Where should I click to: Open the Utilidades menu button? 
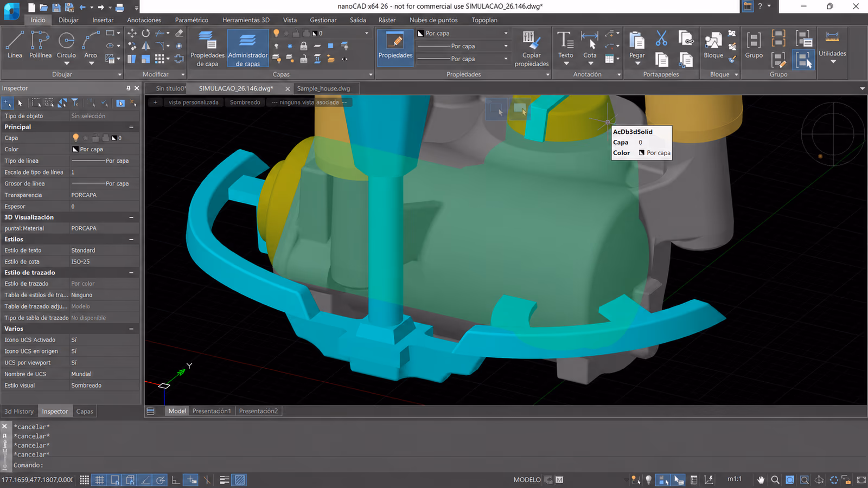coord(832,47)
